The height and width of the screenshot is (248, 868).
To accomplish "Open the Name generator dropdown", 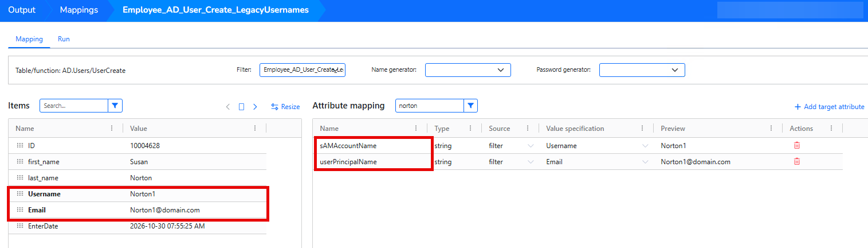I will (x=468, y=70).
